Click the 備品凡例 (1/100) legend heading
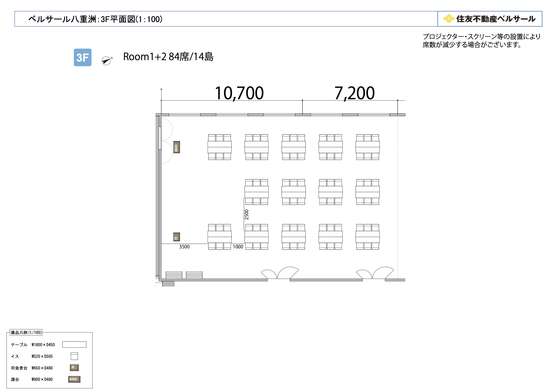This screenshot has height=392, width=555. (26, 332)
